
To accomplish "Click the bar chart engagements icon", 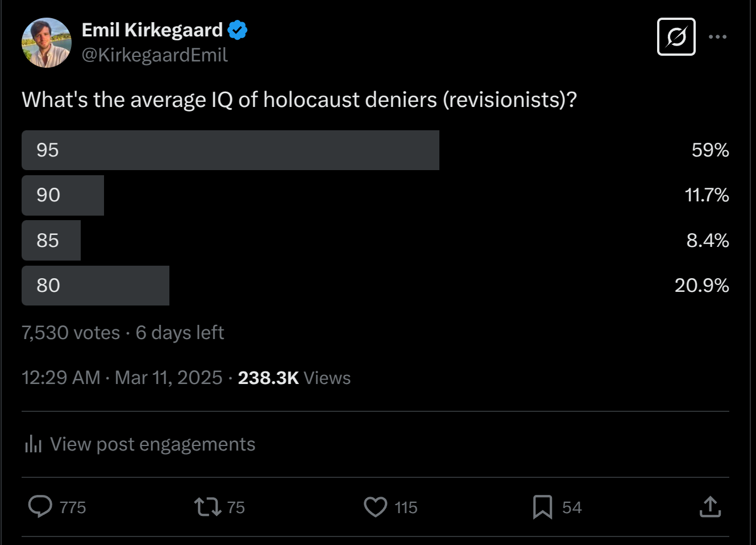I will coord(33,444).
